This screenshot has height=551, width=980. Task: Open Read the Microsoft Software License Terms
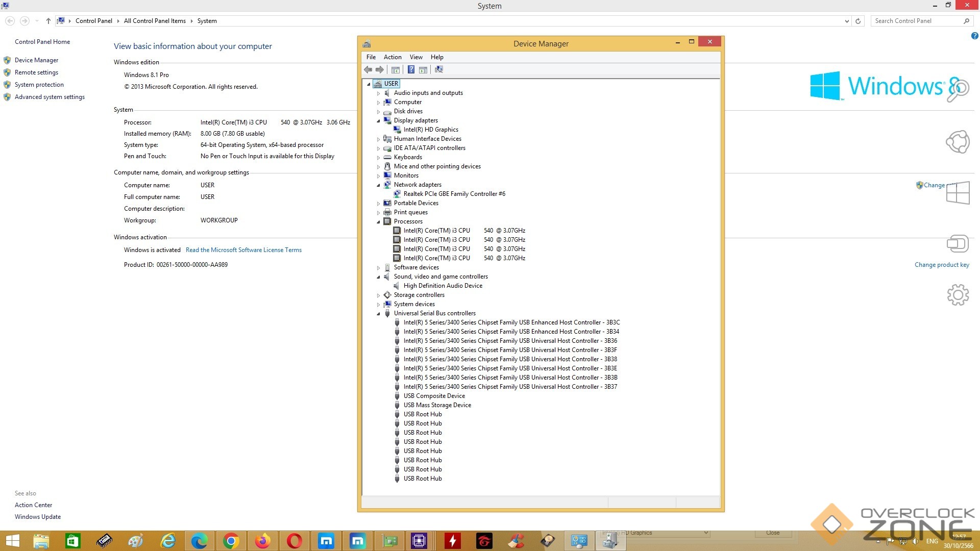pyautogui.click(x=243, y=250)
